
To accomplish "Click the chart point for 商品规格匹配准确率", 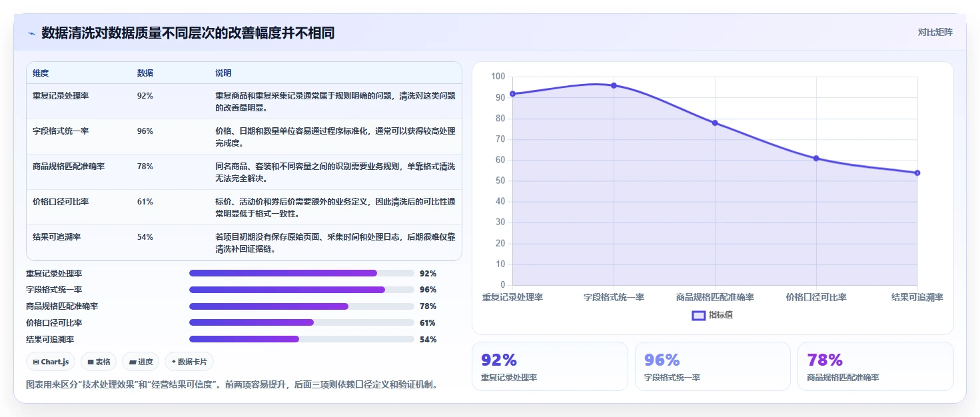I will [x=715, y=123].
